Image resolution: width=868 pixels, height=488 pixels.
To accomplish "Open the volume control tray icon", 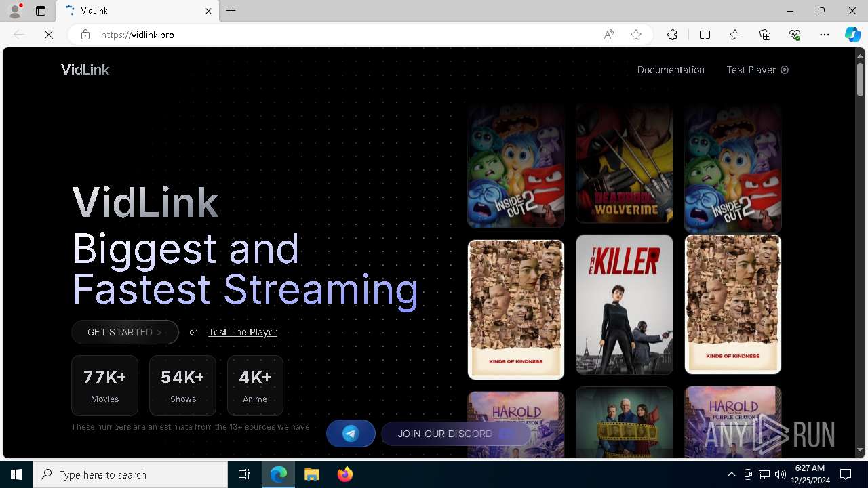I will tap(780, 474).
